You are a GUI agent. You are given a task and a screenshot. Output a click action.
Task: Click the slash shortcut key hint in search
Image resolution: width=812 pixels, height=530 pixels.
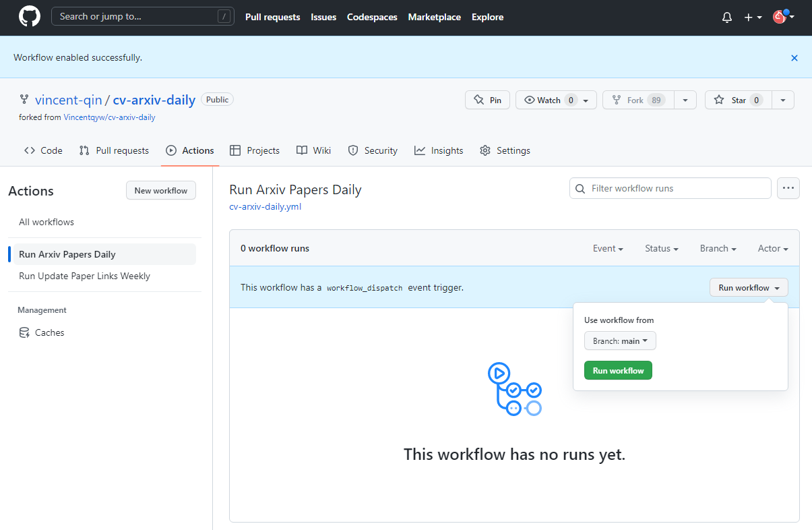[x=224, y=17]
